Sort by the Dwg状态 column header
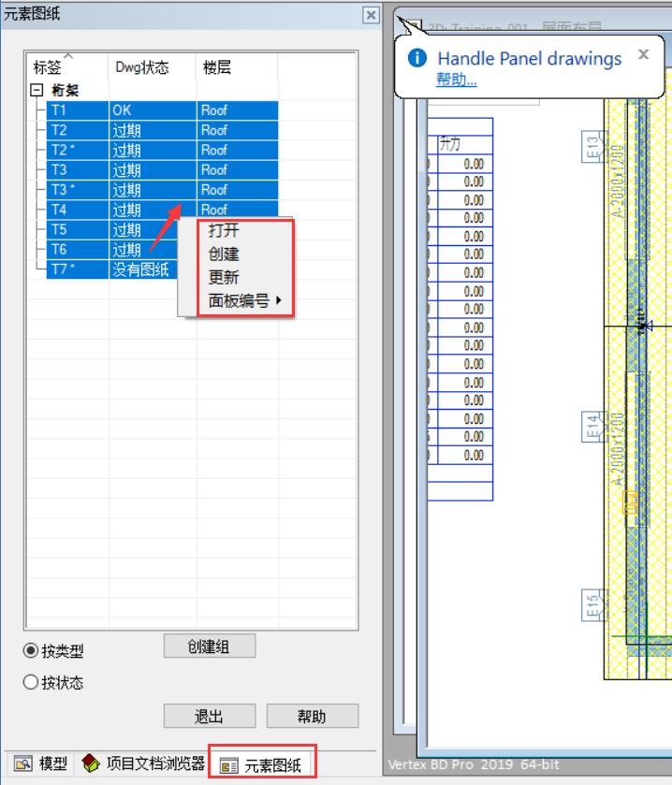 coord(152,66)
